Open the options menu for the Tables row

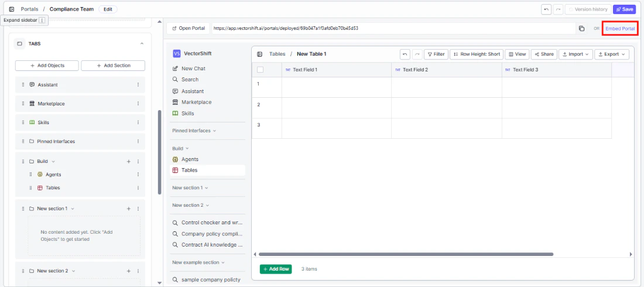(138, 187)
